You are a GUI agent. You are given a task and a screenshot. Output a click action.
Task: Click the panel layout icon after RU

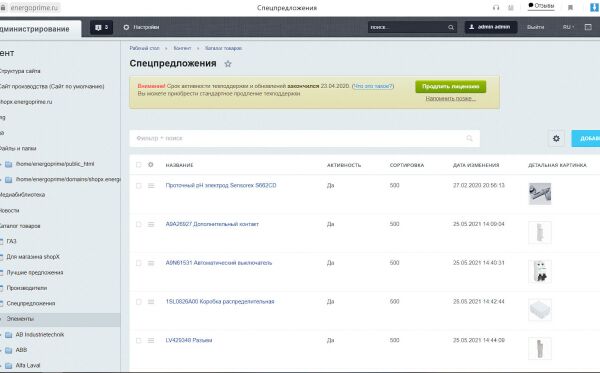[588, 27]
